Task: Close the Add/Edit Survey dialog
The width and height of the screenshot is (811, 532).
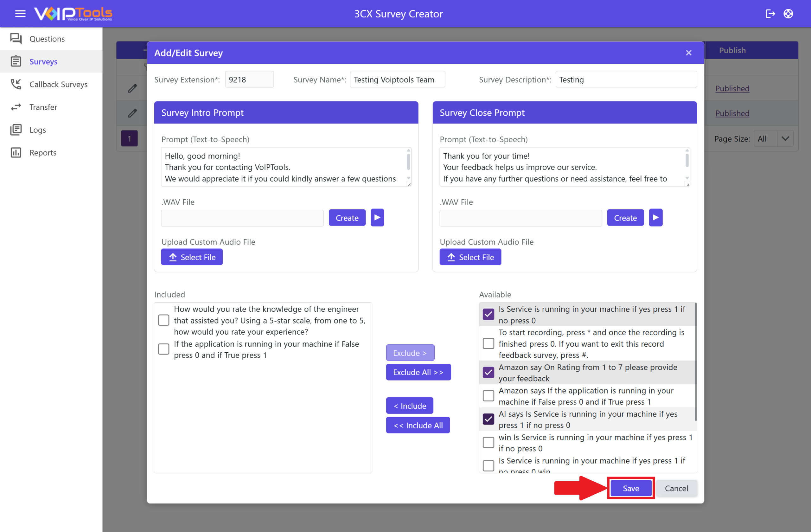Action: click(689, 53)
